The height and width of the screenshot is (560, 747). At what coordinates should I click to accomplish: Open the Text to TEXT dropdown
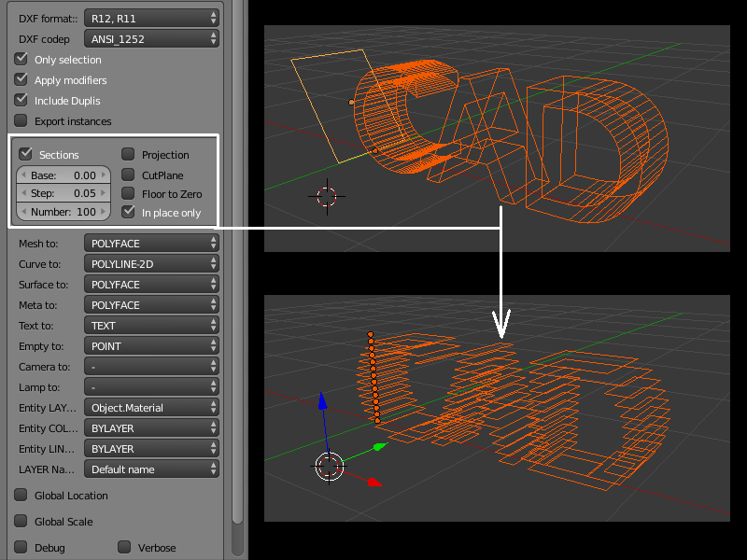[x=151, y=325]
